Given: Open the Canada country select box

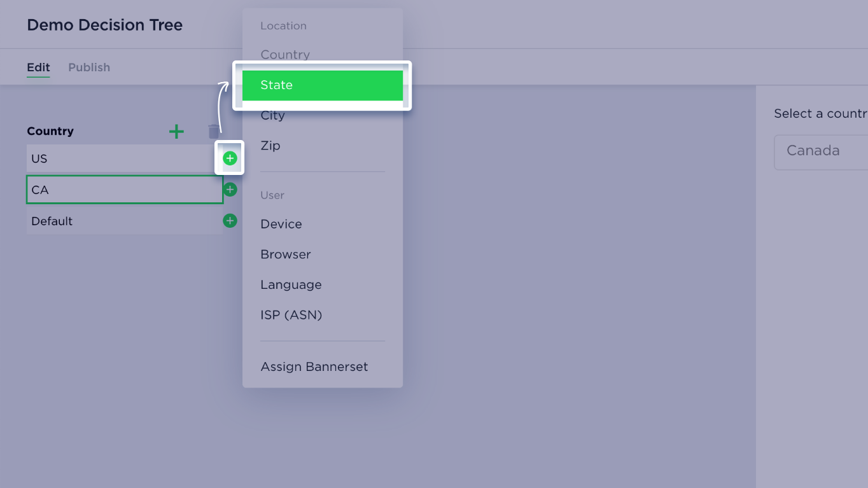Looking at the screenshot, I should tap(821, 151).
